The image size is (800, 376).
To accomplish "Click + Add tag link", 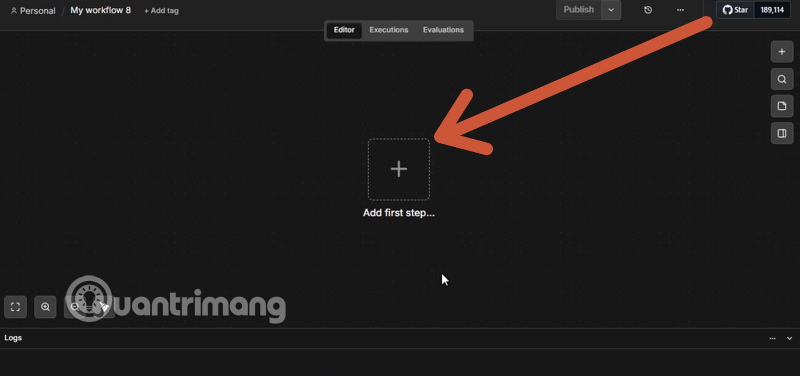I will (161, 11).
